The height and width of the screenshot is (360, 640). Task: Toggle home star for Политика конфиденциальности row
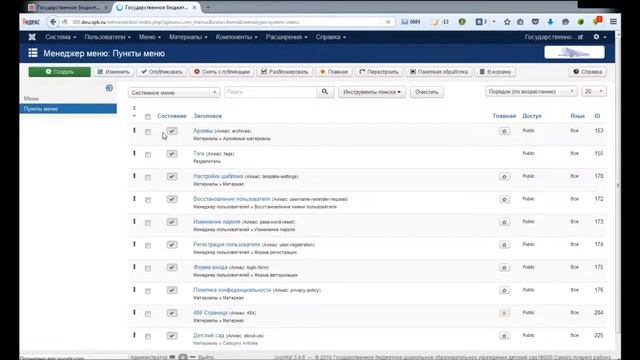[504, 290]
